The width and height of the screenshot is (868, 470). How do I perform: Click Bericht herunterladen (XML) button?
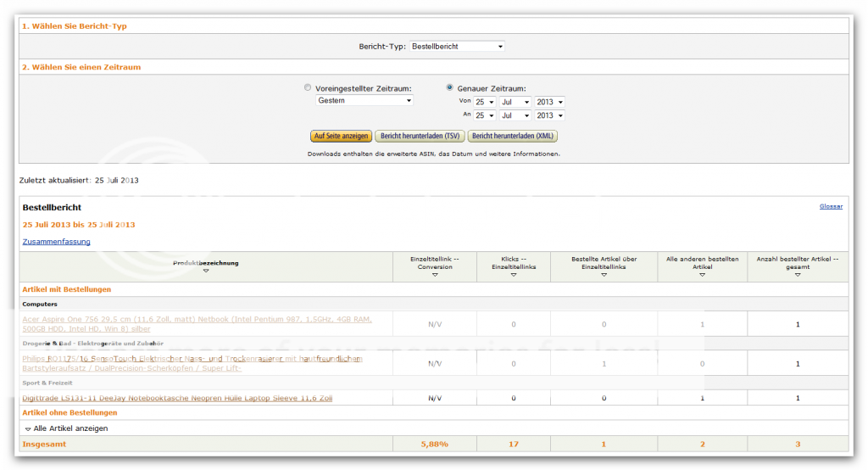pos(512,136)
